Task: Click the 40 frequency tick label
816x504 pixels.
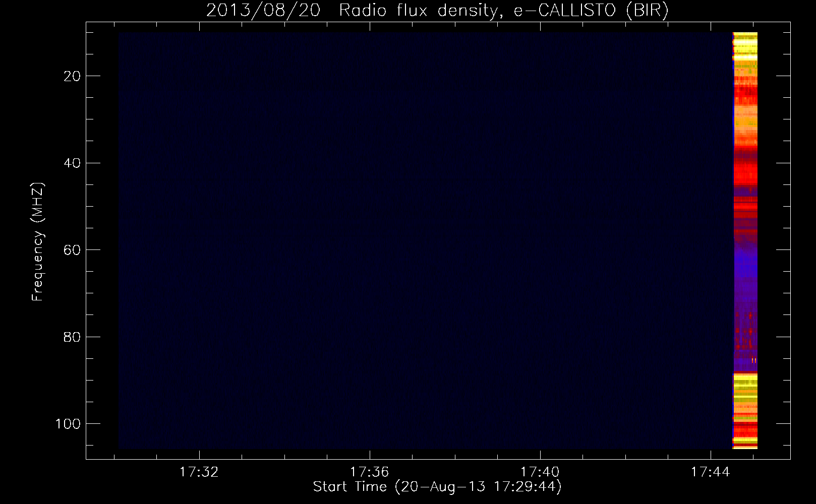Action: 73,163
